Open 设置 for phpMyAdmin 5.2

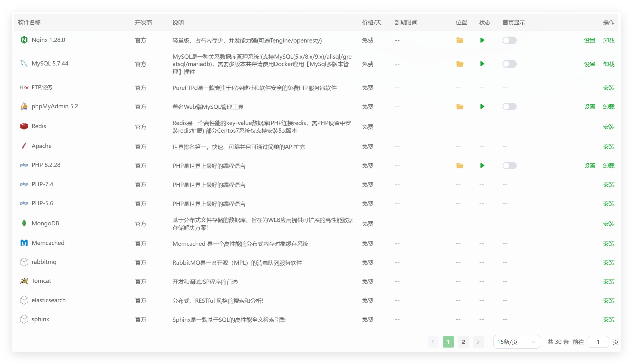tap(590, 107)
